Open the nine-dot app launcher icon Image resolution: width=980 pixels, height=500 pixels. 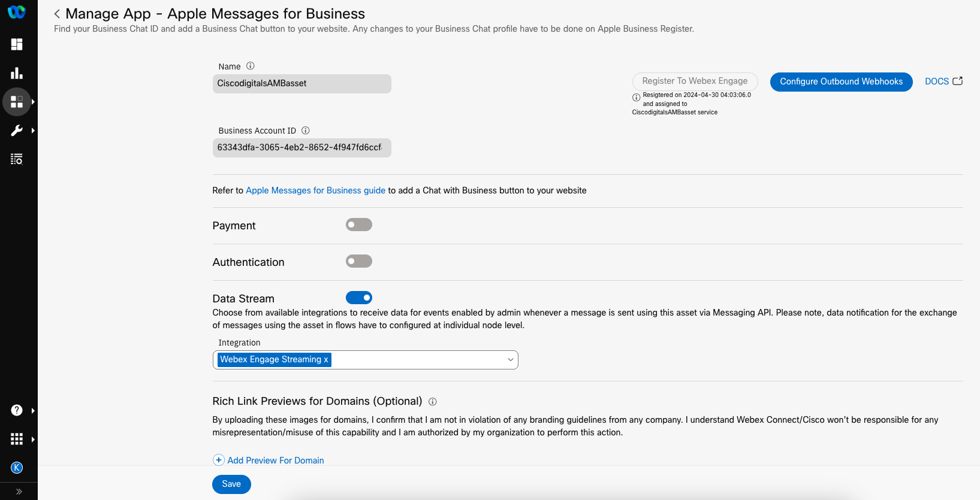[x=17, y=439]
